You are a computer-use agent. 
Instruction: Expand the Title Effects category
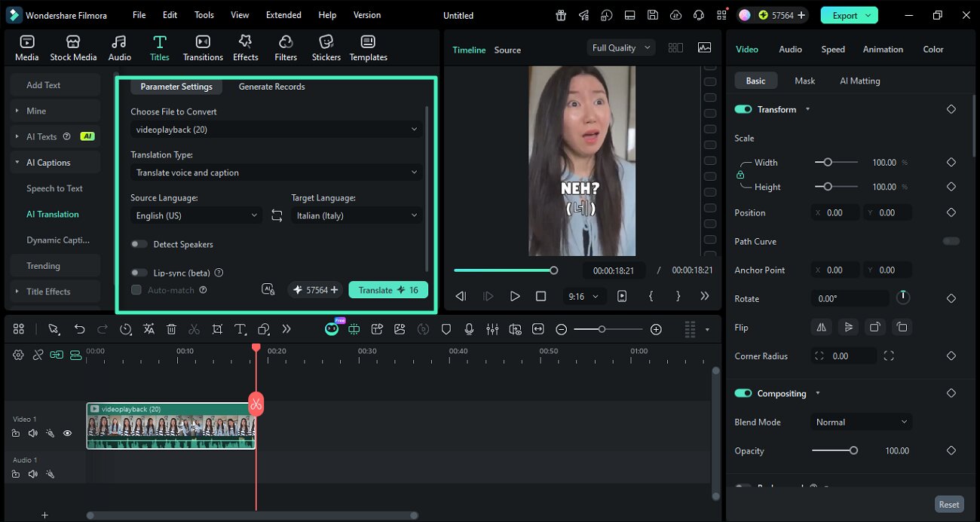55,292
